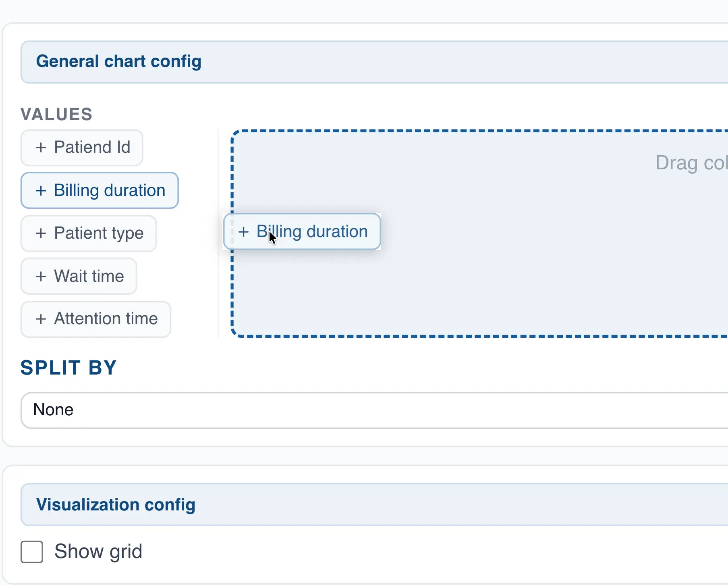This screenshot has width=728, height=585.
Task: Open the Visualization config section
Action: coord(116,505)
